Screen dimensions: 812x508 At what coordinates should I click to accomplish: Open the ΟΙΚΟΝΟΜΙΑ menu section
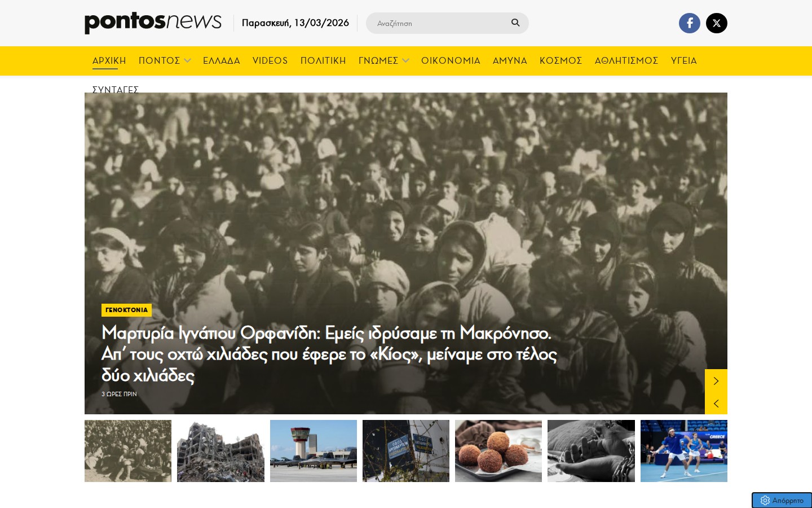451,60
